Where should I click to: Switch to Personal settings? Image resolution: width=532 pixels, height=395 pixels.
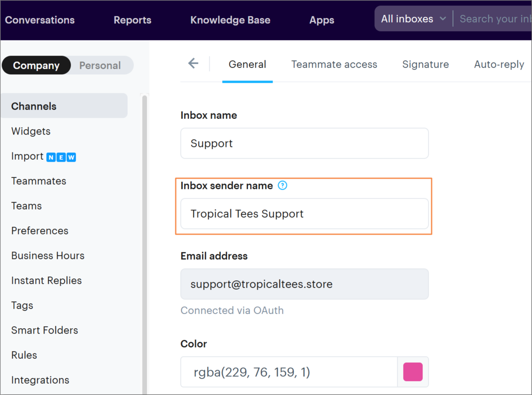tap(100, 65)
